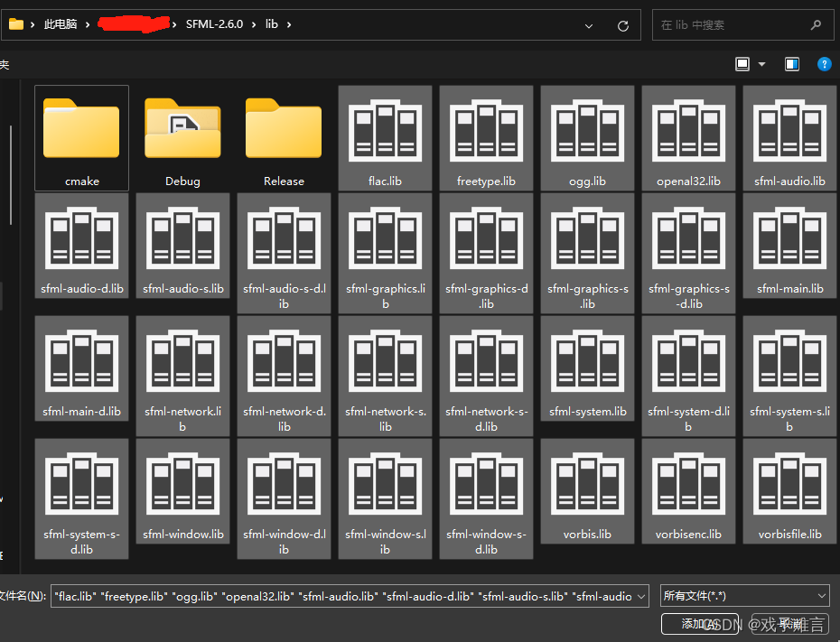The width and height of the screenshot is (840, 642).
Task: Select the sfml-audio-d.lib file
Action: tap(81, 246)
